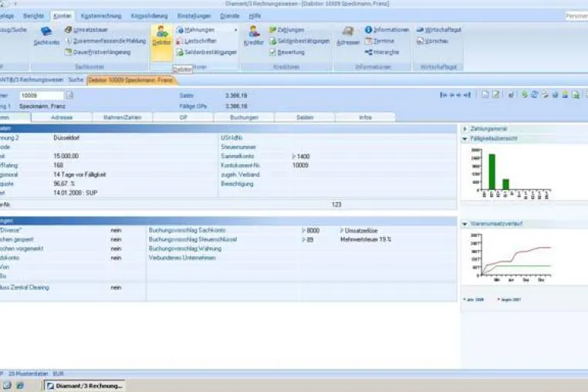Collapse the Fälligkeitsübersicht panel
This screenshot has width=588, height=392.
465,139
